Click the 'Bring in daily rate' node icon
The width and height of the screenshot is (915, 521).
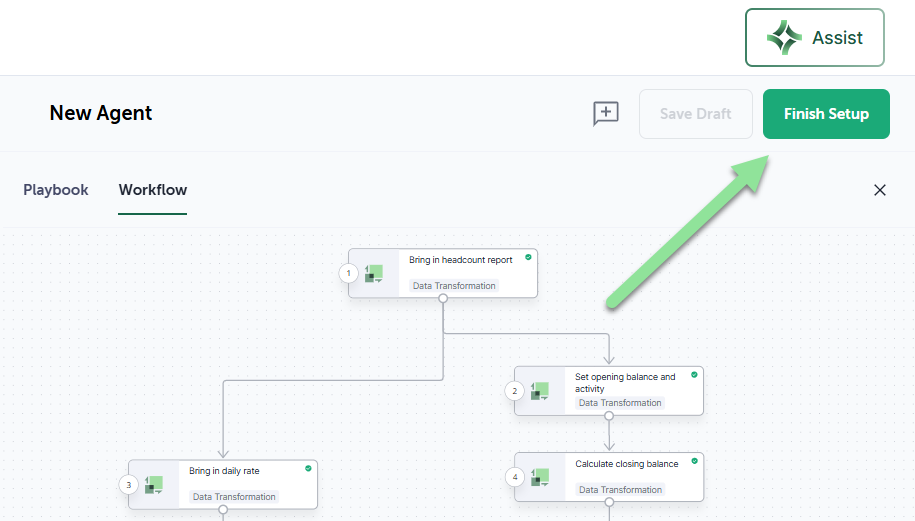click(153, 485)
